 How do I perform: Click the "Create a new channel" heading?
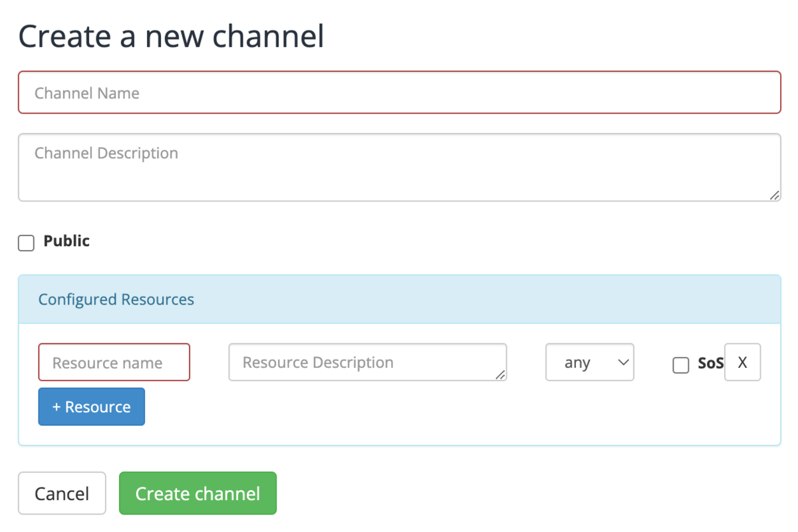(171, 37)
